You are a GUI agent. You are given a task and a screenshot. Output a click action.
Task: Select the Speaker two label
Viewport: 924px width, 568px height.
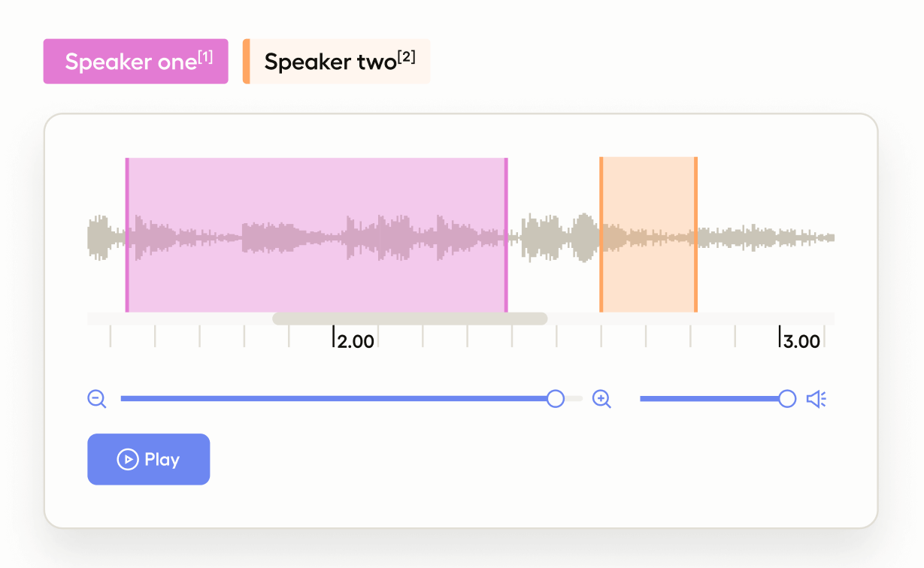[338, 62]
